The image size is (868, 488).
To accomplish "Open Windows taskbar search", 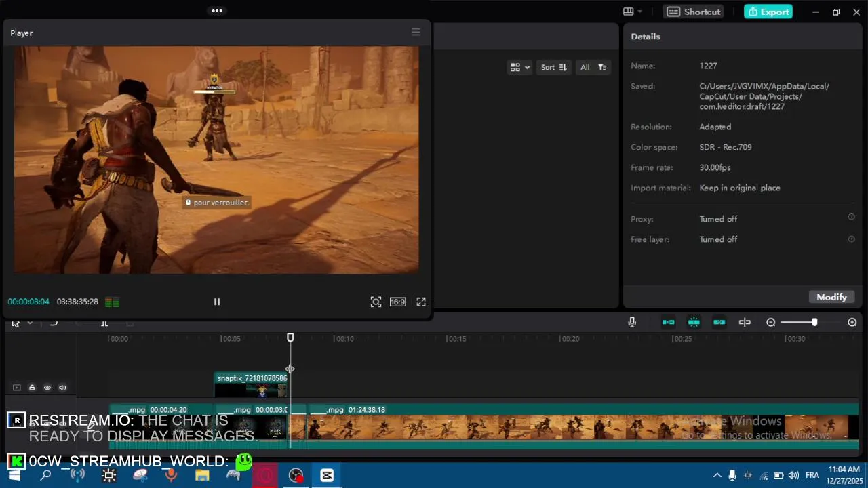I will pyautogui.click(x=45, y=476).
